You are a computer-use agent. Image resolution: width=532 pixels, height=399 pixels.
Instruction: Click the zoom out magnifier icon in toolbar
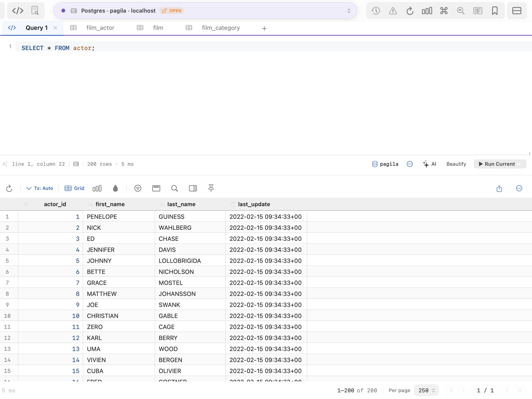click(x=460, y=11)
